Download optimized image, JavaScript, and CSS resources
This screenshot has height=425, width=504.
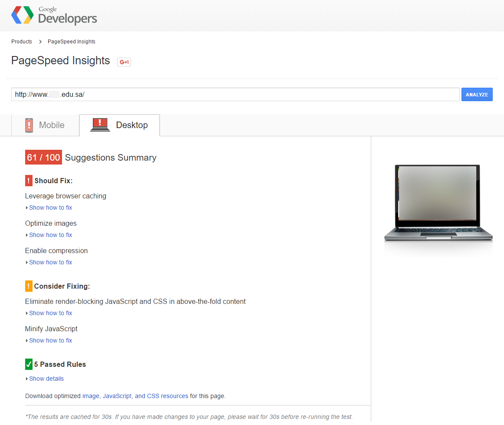pyautogui.click(x=135, y=396)
